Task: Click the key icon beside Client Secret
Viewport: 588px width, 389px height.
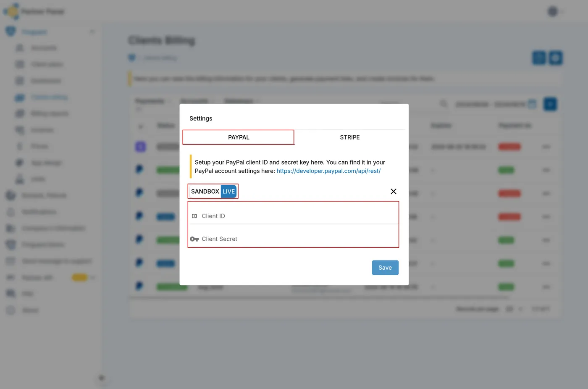Action: pos(194,239)
